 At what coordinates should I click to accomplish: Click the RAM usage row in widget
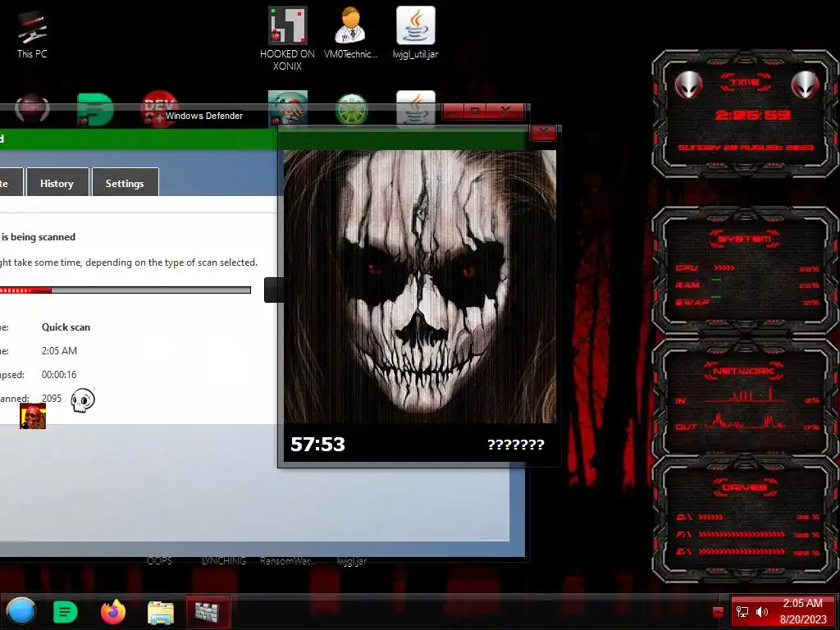click(x=747, y=285)
